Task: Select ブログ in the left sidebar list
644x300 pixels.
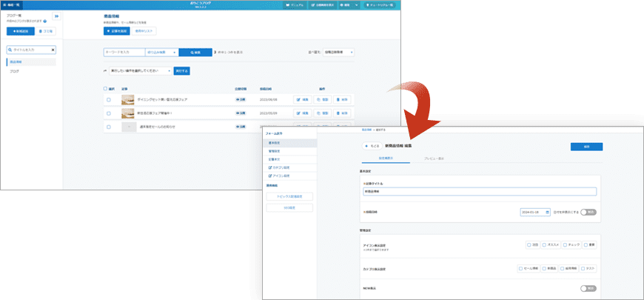Action: tap(15, 72)
